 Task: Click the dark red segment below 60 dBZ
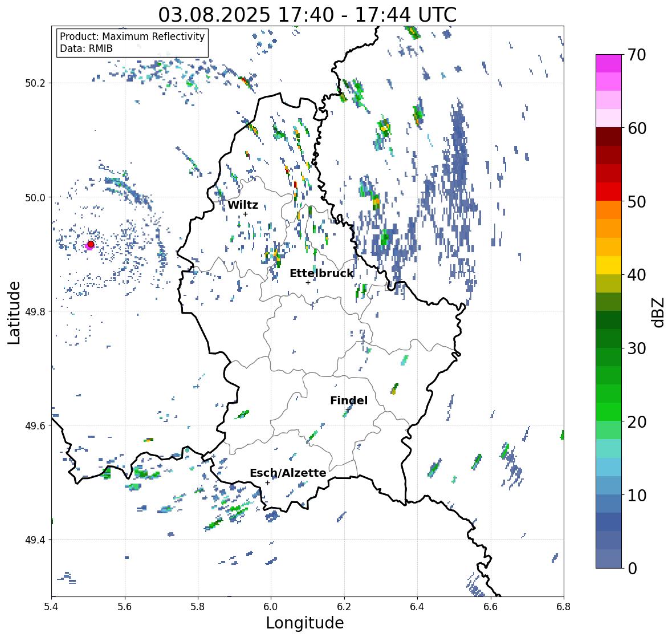(609, 137)
